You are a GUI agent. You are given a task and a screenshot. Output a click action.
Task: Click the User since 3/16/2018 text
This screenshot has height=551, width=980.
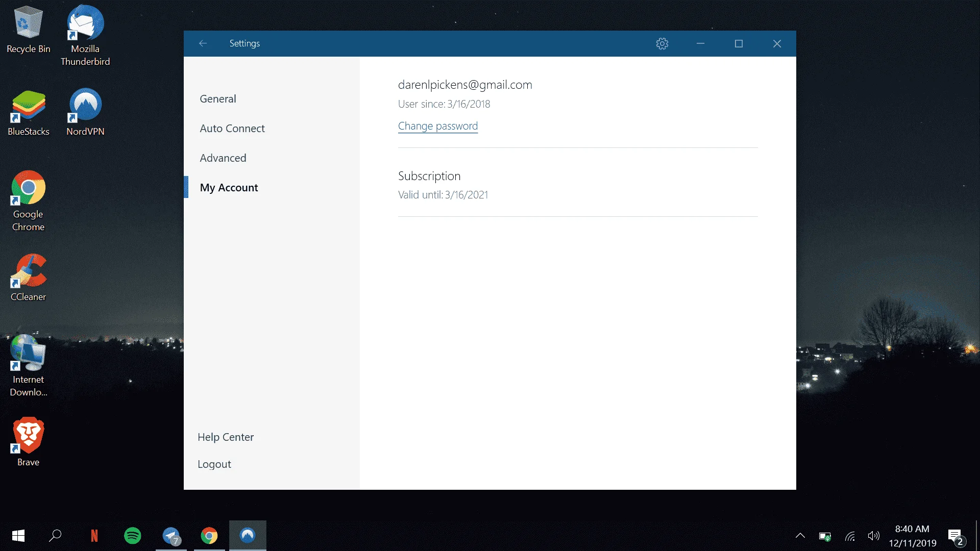click(444, 104)
